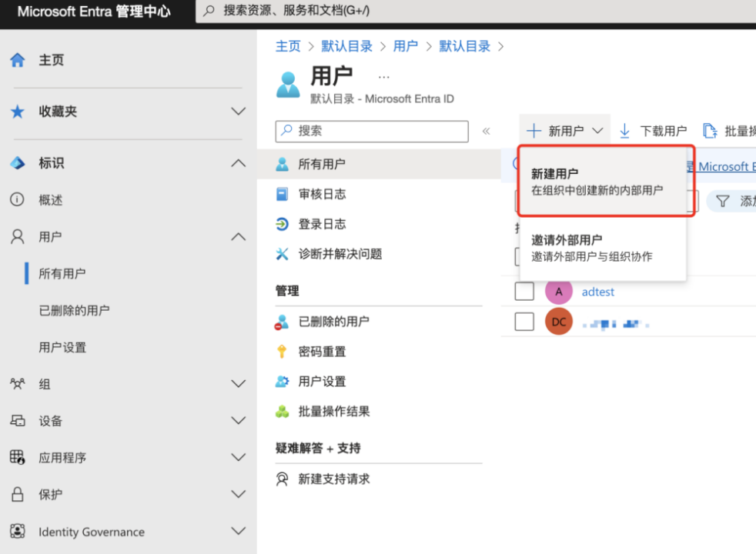Open the adtest user link

click(x=598, y=292)
